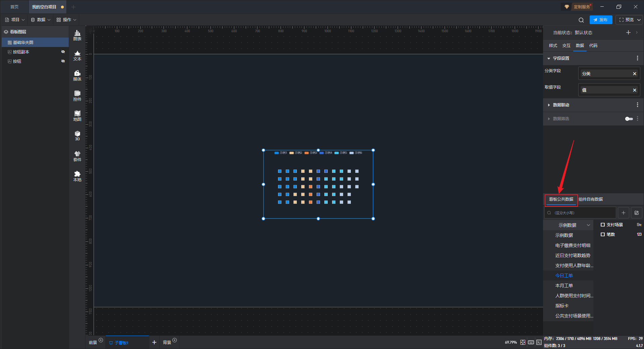Screen dimensions: 644x349
Task: Click the search magnifier icon in top toolbar
Action: tap(581, 20)
